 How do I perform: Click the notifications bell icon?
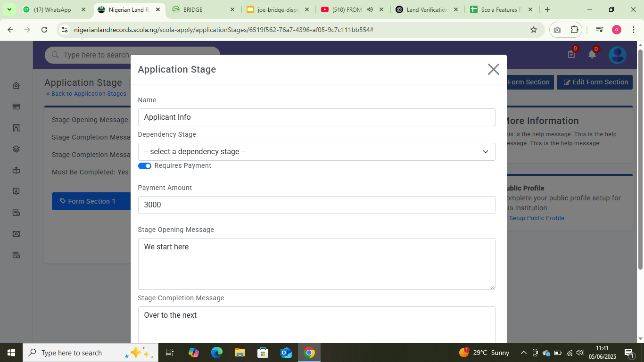(x=592, y=55)
